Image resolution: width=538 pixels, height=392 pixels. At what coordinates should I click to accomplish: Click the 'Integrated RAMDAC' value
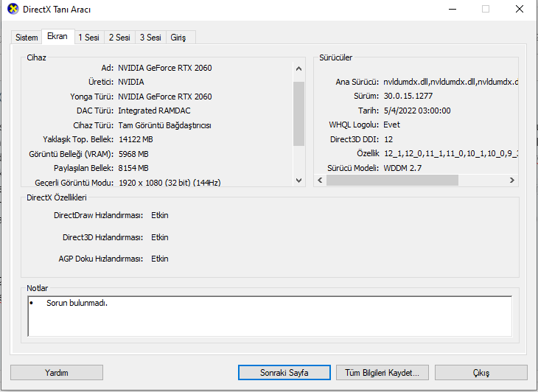154,111
